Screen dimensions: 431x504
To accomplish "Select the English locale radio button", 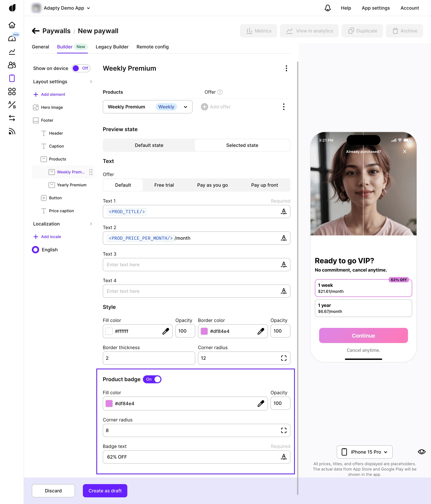I will 35,250.
